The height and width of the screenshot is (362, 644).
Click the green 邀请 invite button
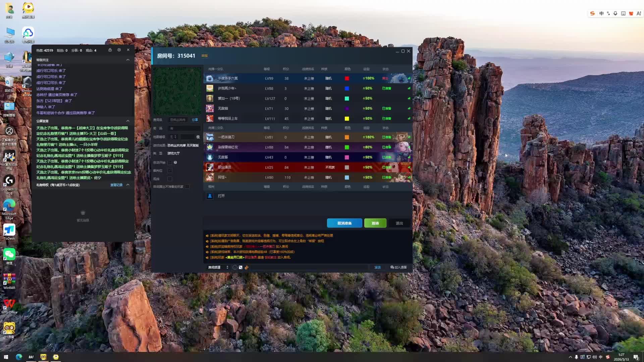click(x=375, y=223)
